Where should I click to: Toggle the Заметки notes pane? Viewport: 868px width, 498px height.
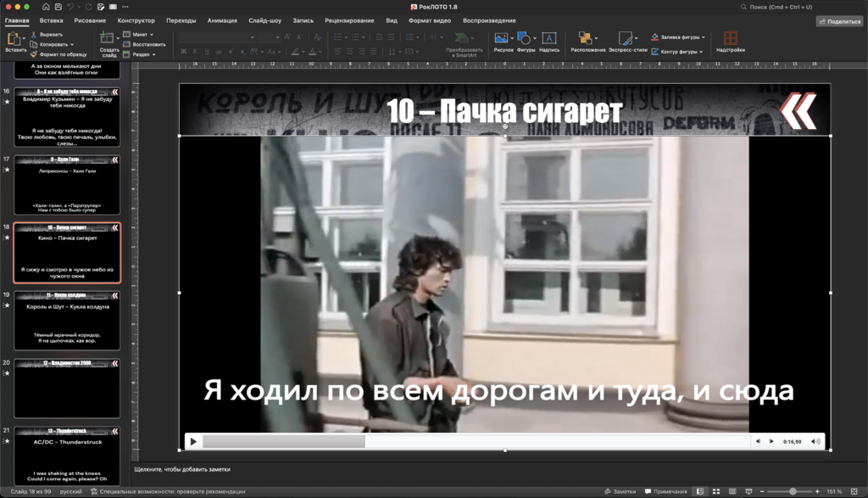(620, 491)
